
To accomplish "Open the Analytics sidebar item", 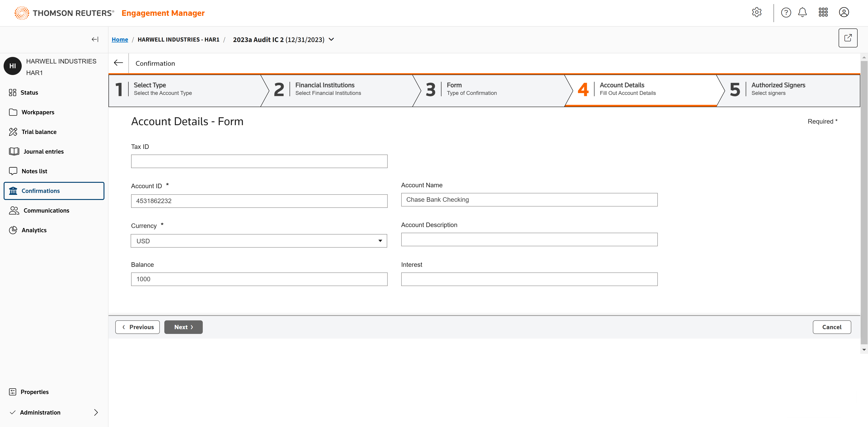I will (34, 230).
